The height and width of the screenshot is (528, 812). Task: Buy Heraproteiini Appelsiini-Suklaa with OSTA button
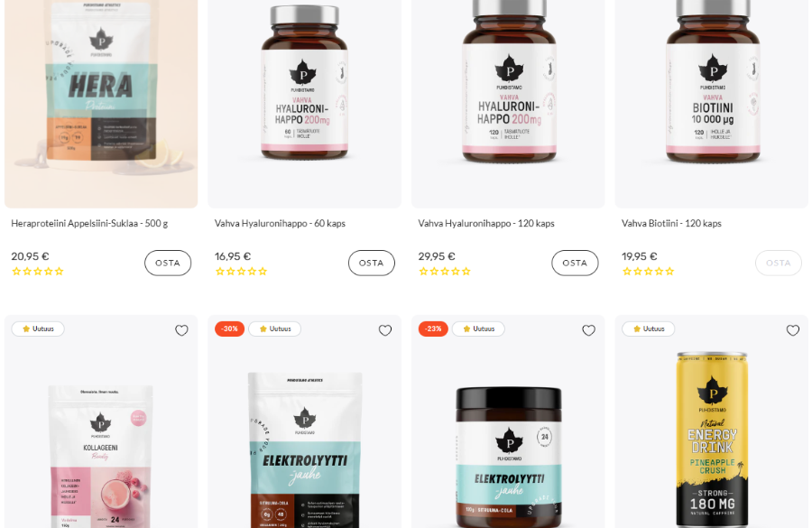168,263
